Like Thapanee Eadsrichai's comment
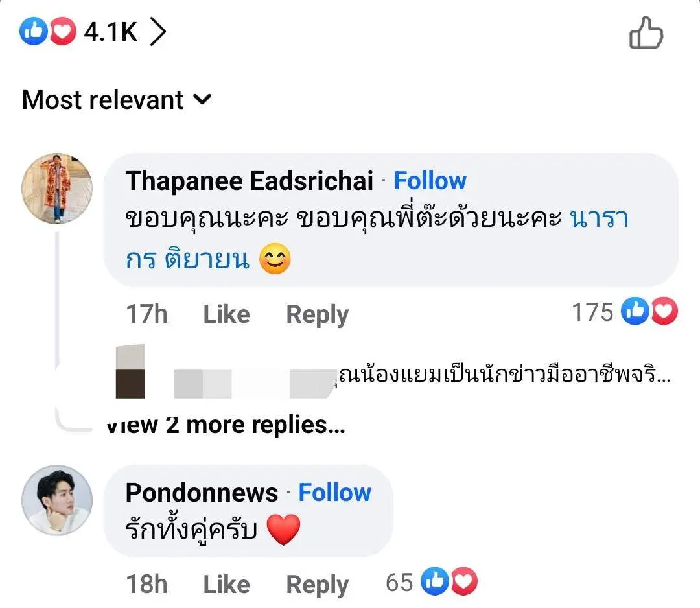The width and height of the screenshot is (700, 608). click(x=226, y=314)
